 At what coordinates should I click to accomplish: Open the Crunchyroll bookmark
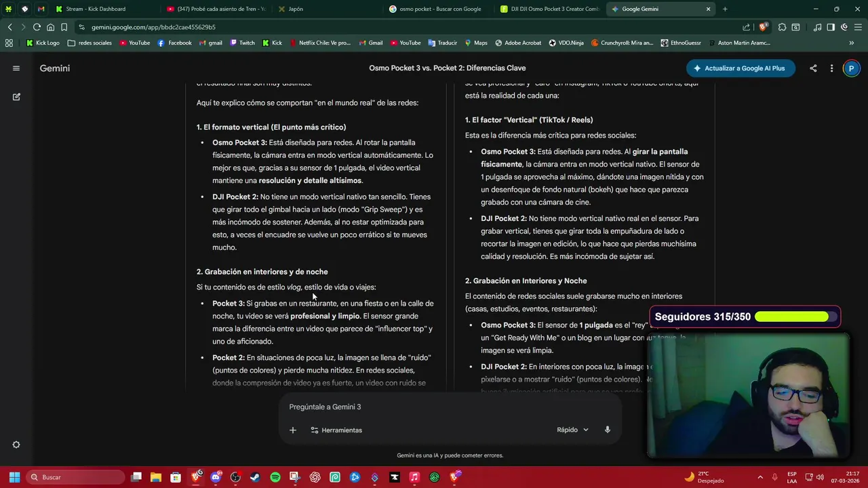622,43
